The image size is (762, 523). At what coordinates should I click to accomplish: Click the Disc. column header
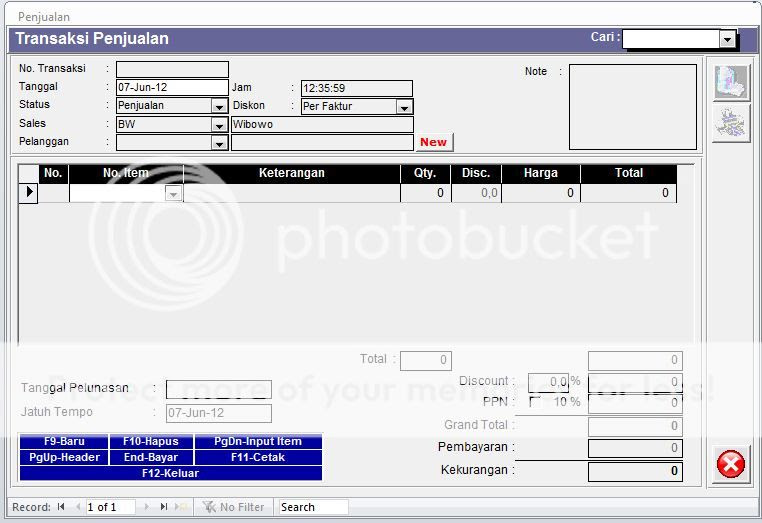(476, 174)
